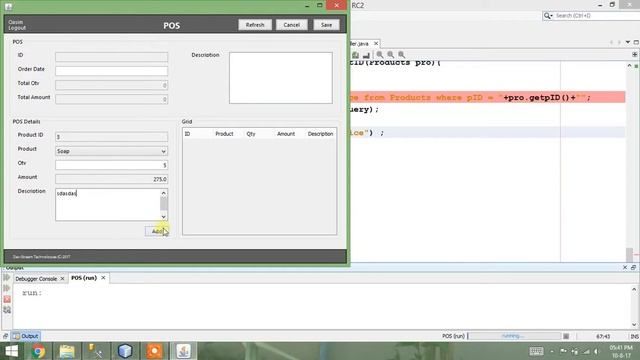
Task: Click the Product ID field
Action: 111,137
